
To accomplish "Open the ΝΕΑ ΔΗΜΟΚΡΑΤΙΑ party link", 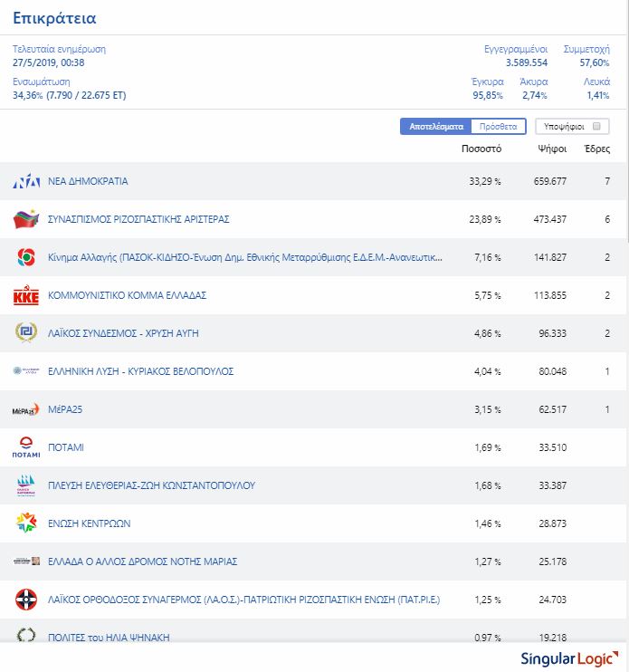I will 88,181.
